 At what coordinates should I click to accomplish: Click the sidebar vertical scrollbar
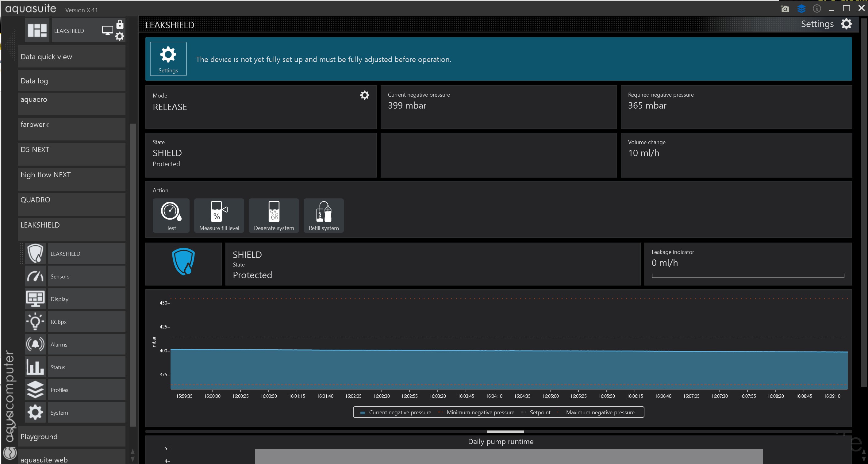tap(133, 274)
